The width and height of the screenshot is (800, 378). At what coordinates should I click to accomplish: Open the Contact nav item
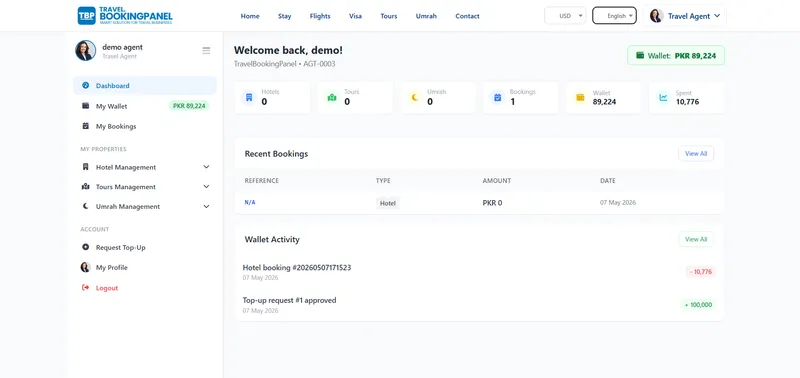467,16
